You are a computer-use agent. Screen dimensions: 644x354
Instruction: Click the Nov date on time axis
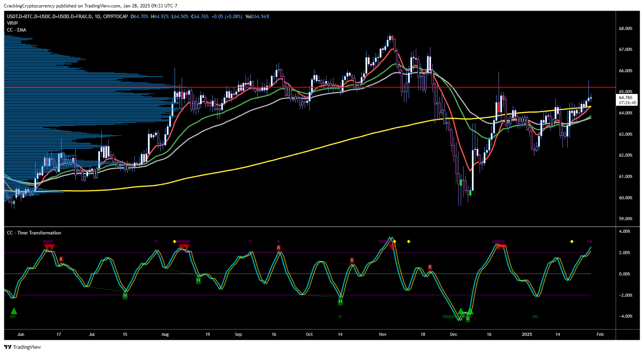[383, 334]
